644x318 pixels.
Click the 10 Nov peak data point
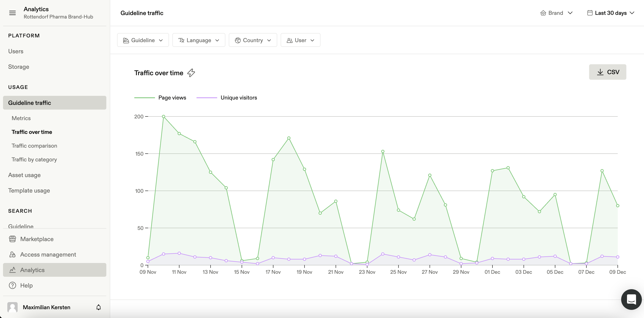click(x=164, y=117)
